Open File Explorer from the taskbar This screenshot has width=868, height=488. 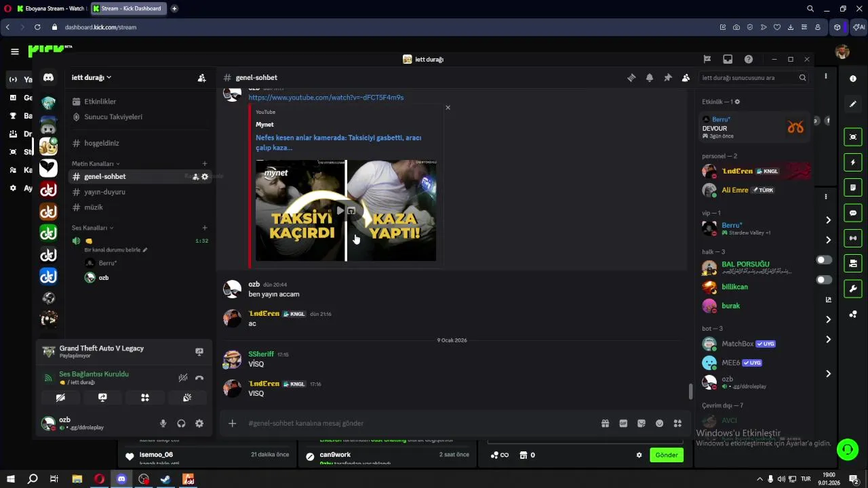coord(77,479)
